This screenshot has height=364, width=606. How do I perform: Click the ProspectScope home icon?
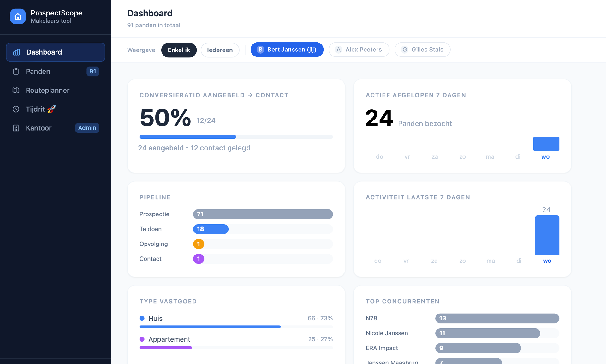[x=18, y=16]
